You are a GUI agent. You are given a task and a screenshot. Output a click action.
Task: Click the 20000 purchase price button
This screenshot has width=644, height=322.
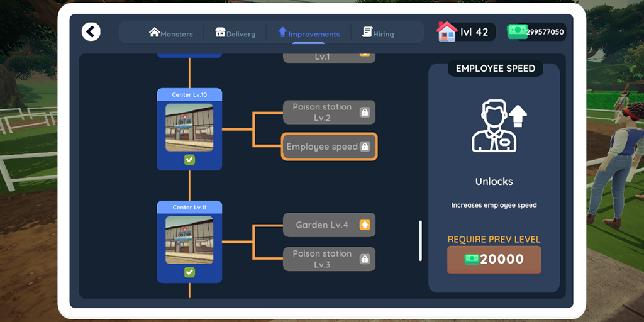click(494, 260)
